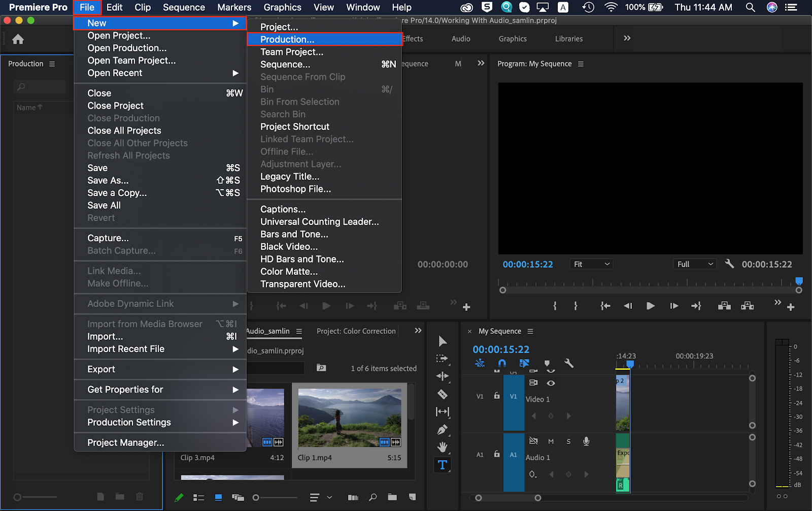Open Program Monitor settings wrench
This screenshot has width=812, height=511.
[729, 264]
